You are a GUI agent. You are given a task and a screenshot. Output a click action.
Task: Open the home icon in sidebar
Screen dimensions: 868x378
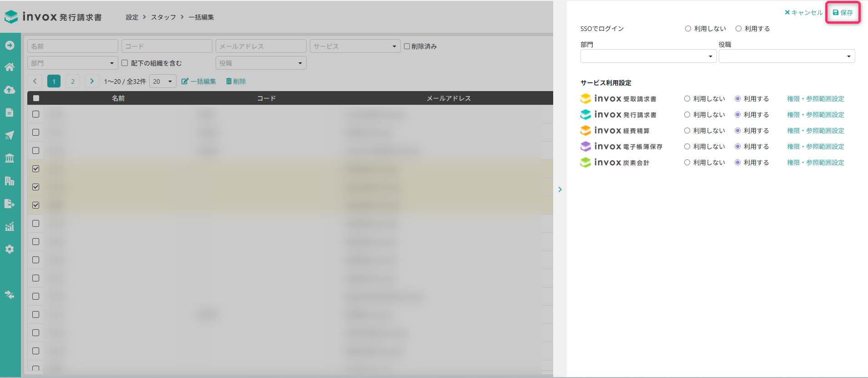tap(10, 67)
